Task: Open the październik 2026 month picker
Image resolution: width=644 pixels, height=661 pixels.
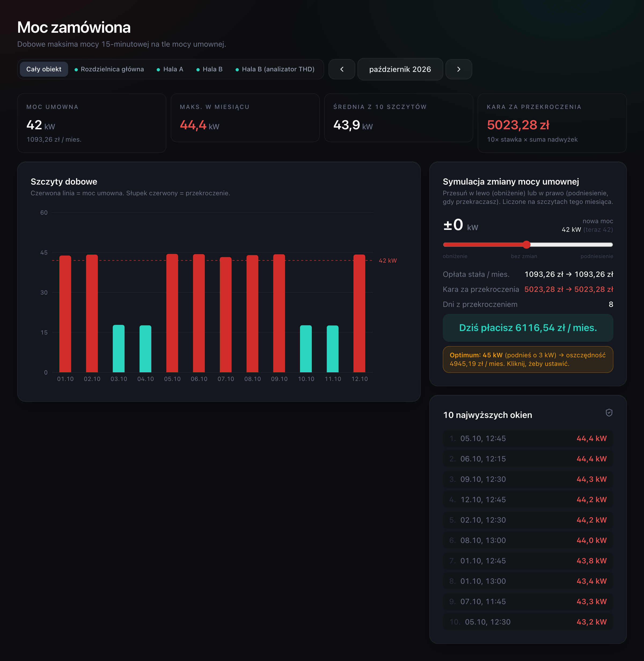Action: tap(400, 69)
